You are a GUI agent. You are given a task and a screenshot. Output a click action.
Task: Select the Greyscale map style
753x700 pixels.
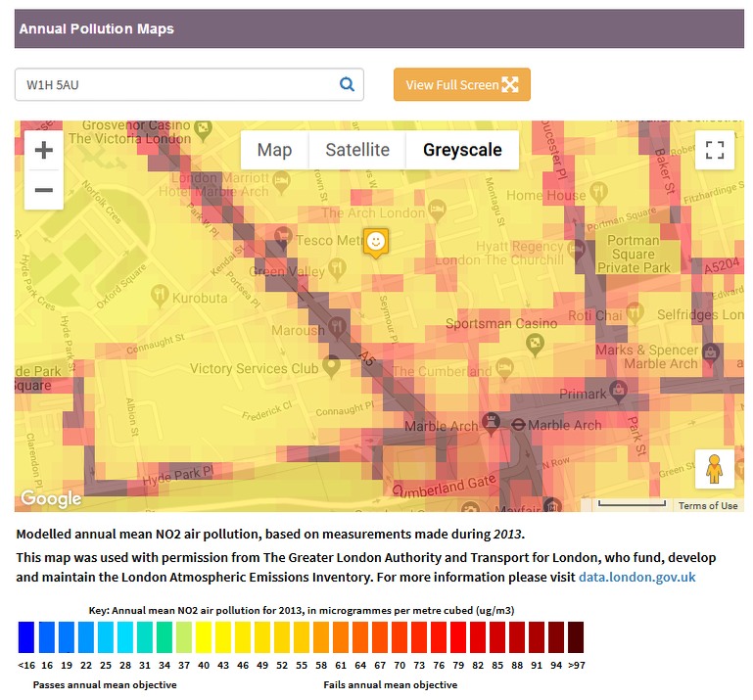point(462,150)
